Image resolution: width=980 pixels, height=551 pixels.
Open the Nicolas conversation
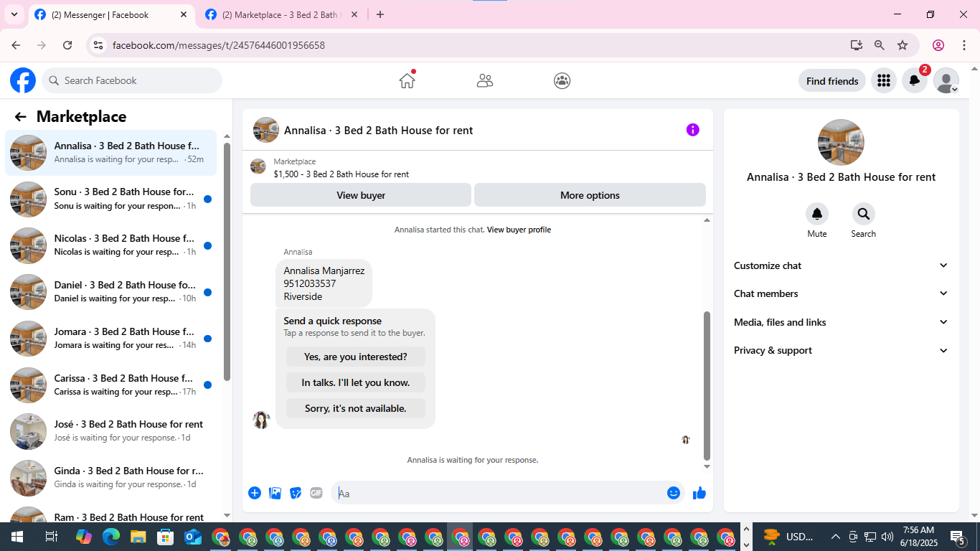[110, 245]
